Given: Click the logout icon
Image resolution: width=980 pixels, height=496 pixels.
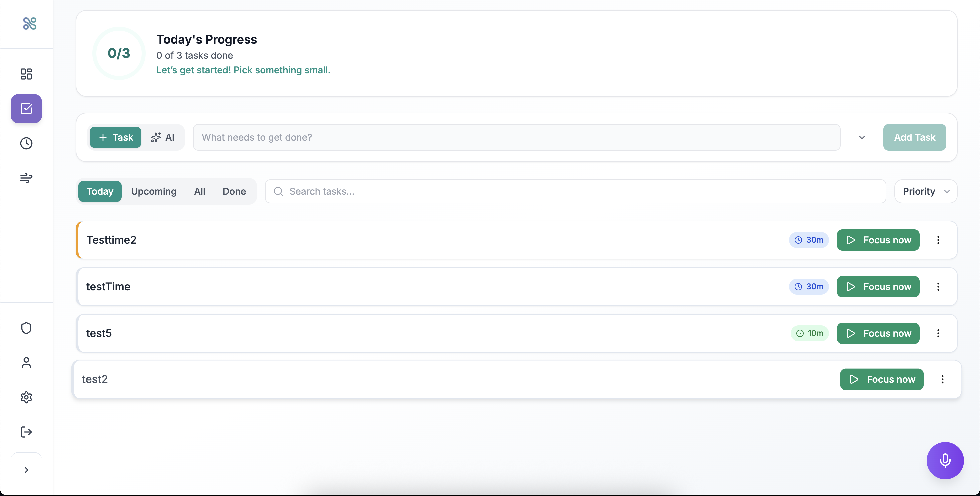Looking at the screenshot, I should click(26, 432).
